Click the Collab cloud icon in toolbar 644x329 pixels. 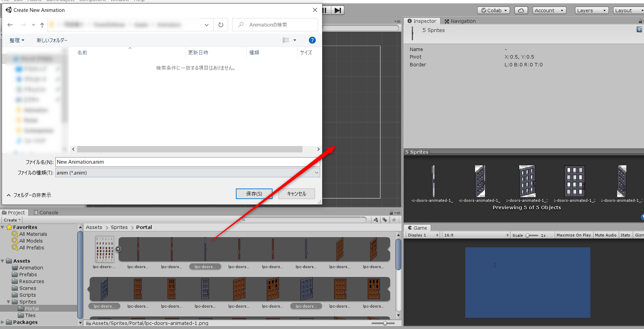tap(521, 10)
